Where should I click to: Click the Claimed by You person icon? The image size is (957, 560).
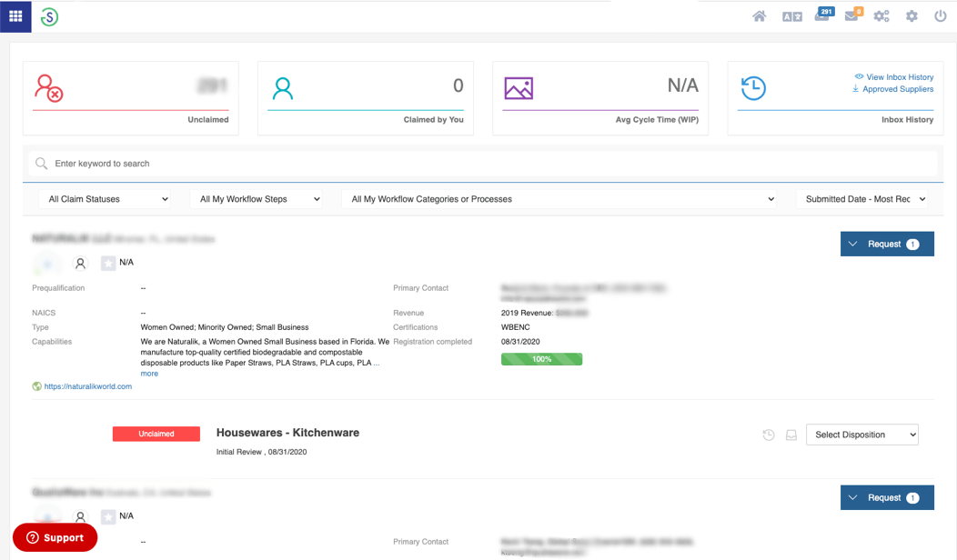pyautogui.click(x=283, y=88)
